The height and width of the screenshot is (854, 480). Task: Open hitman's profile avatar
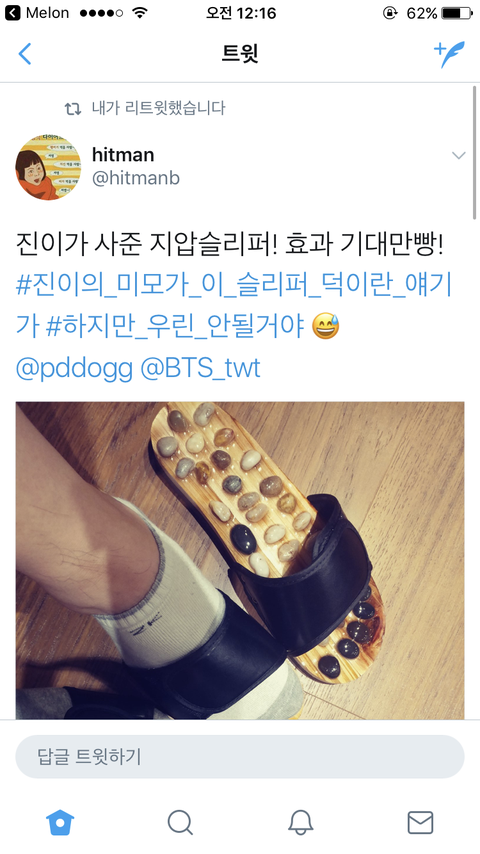(x=48, y=167)
